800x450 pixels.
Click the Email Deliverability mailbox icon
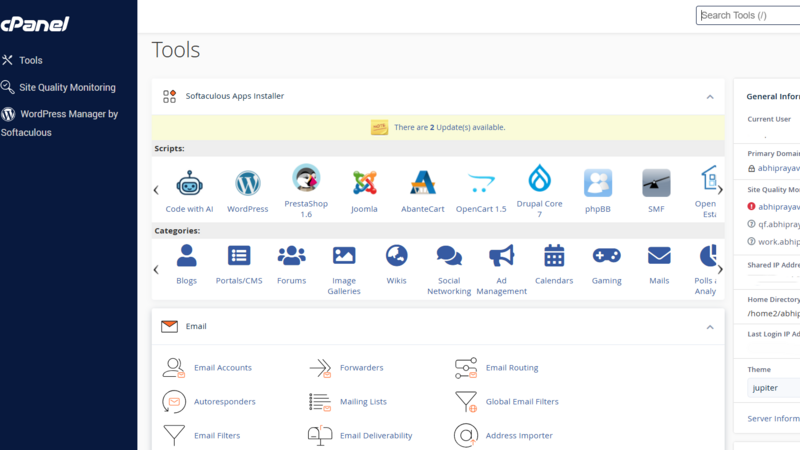point(320,435)
